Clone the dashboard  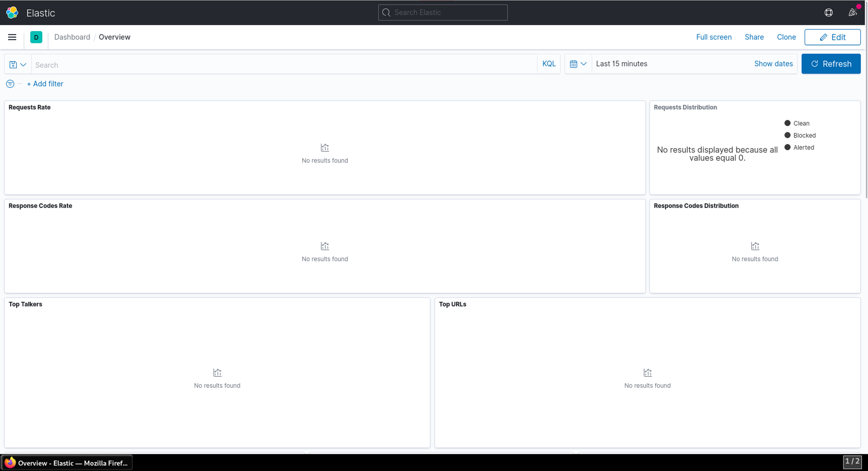(x=786, y=37)
